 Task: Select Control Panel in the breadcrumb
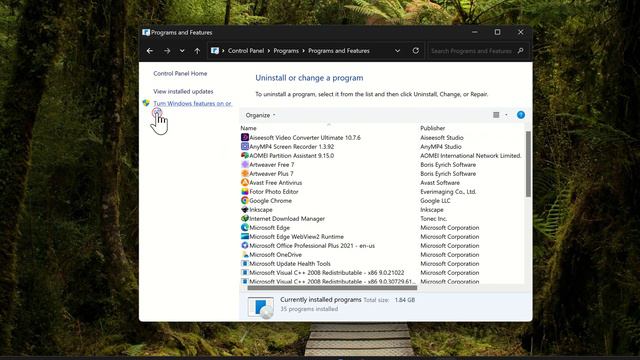[246, 51]
